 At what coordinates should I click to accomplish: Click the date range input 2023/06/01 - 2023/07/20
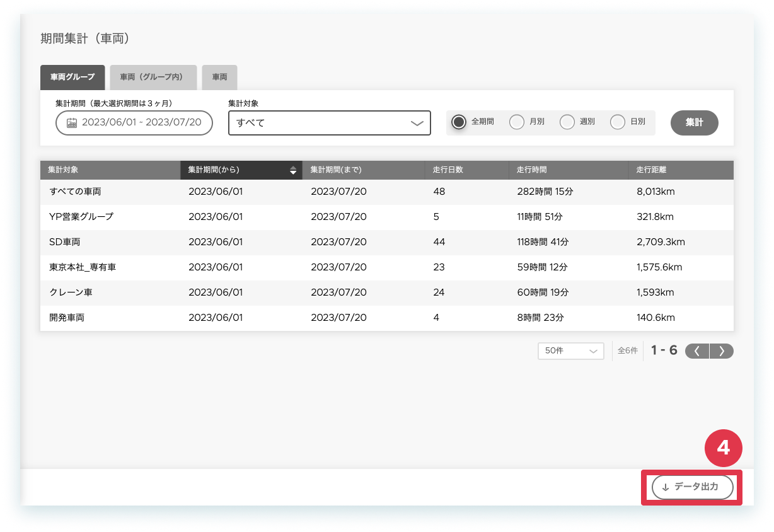click(x=134, y=123)
